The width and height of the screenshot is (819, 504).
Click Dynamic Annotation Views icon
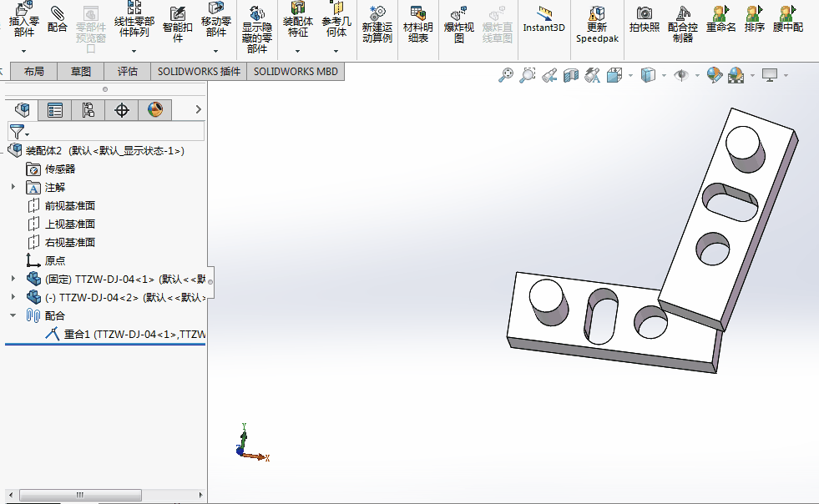[592, 75]
